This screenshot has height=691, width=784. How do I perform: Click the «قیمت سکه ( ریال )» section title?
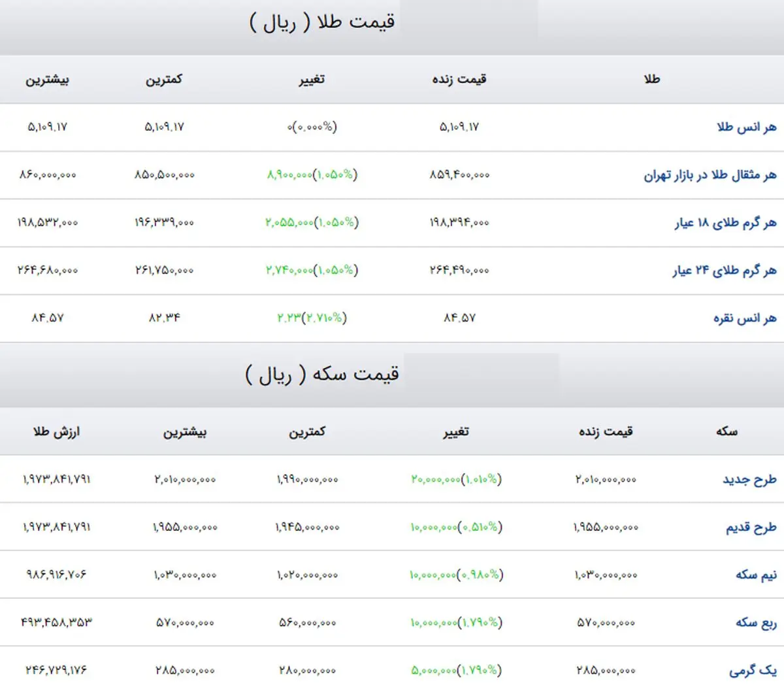pyautogui.click(x=322, y=375)
